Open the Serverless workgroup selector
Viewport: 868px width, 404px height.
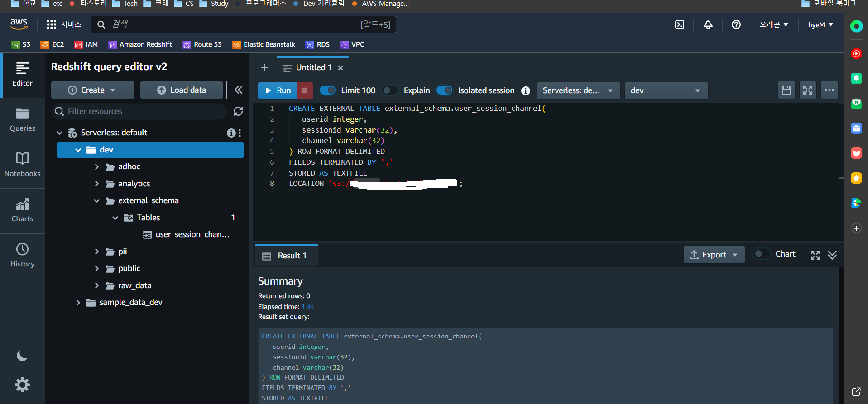578,90
